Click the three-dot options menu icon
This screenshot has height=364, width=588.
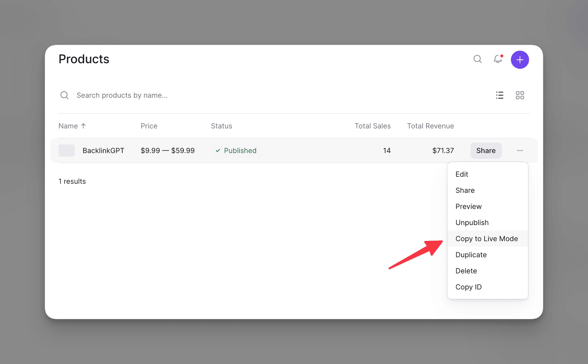click(x=520, y=150)
